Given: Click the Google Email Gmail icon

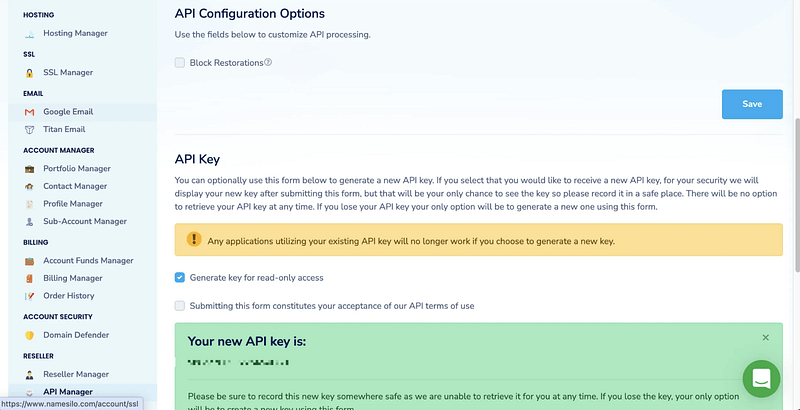Looking at the screenshot, I should point(30,112).
